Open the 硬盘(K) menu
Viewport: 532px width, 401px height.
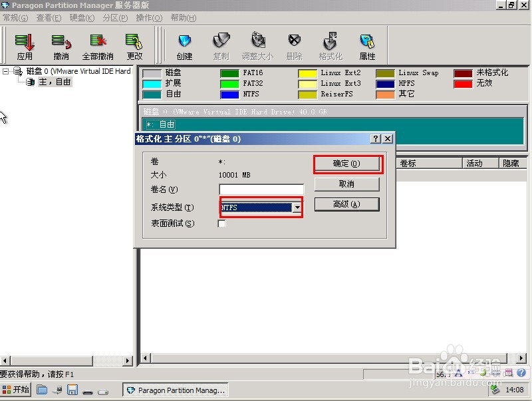pyautogui.click(x=82, y=18)
